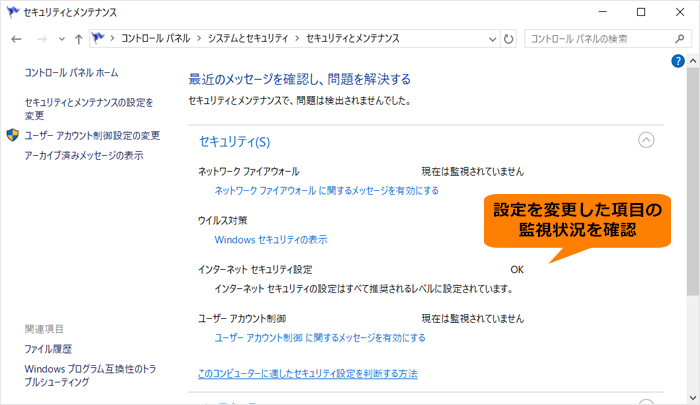Viewport: 700px width, 405px height.
Task: Click the shield icon beside ユーザー アカウント制御設定の変更
Action: [x=13, y=135]
